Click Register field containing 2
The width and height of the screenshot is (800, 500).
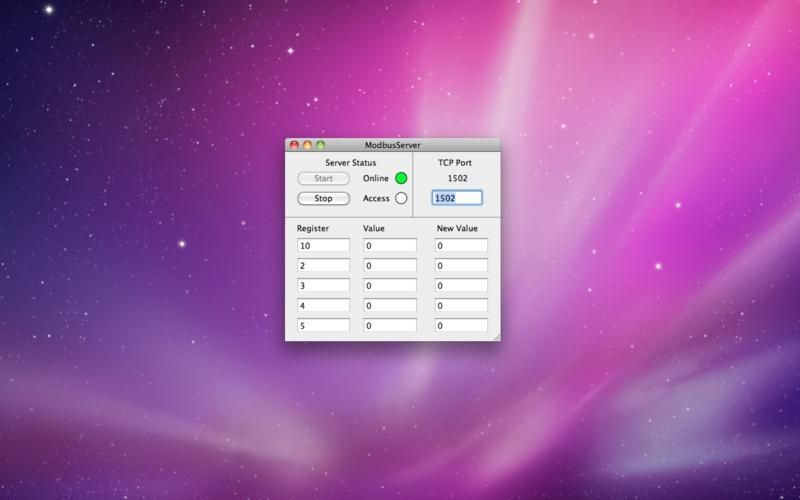[323, 265]
